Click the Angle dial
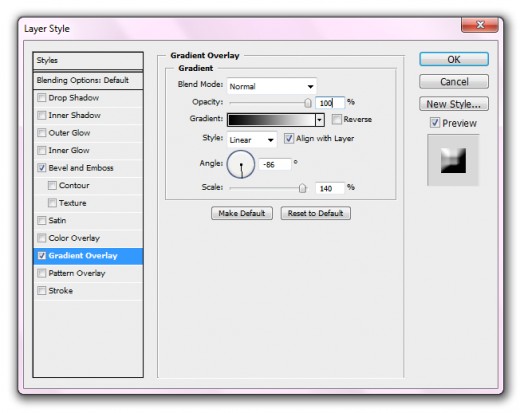The image size is (520, 413). (241, 164)
